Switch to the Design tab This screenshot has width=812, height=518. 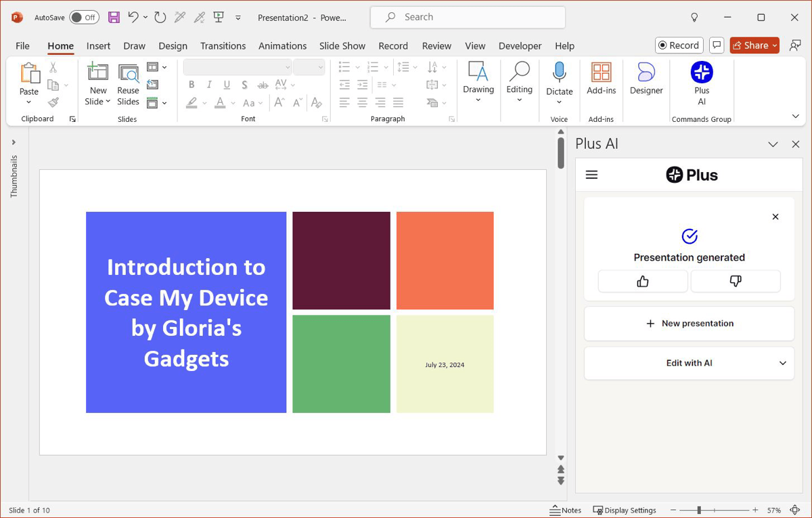(173, 45)
